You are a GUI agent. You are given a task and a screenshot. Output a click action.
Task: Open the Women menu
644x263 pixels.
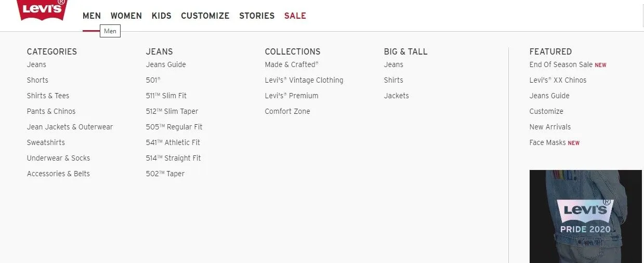click(126, 16)
